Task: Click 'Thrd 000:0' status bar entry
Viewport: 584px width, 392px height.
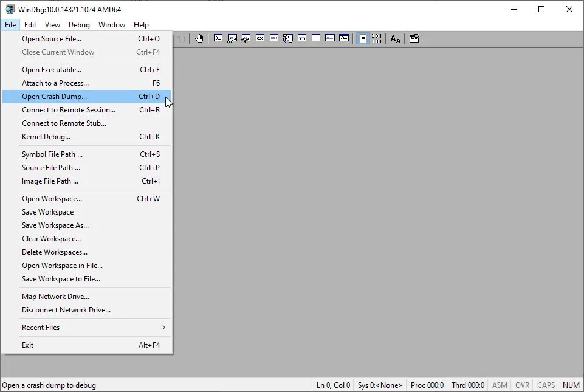Action: 468,385
